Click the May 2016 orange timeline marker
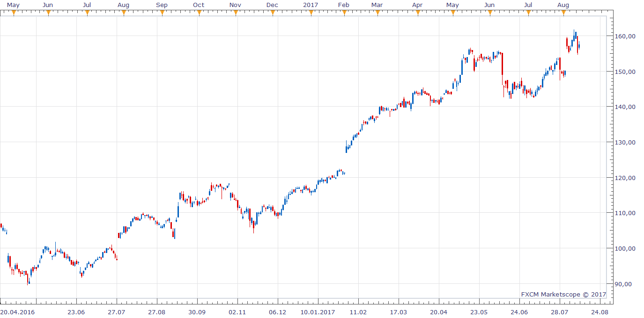The height and width of the screenshot is (318, 644). pyautogui.click(x=14, y=13)
